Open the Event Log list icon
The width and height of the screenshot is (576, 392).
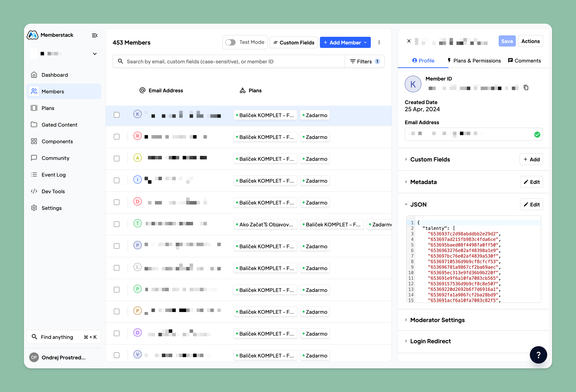coord(34,175)
